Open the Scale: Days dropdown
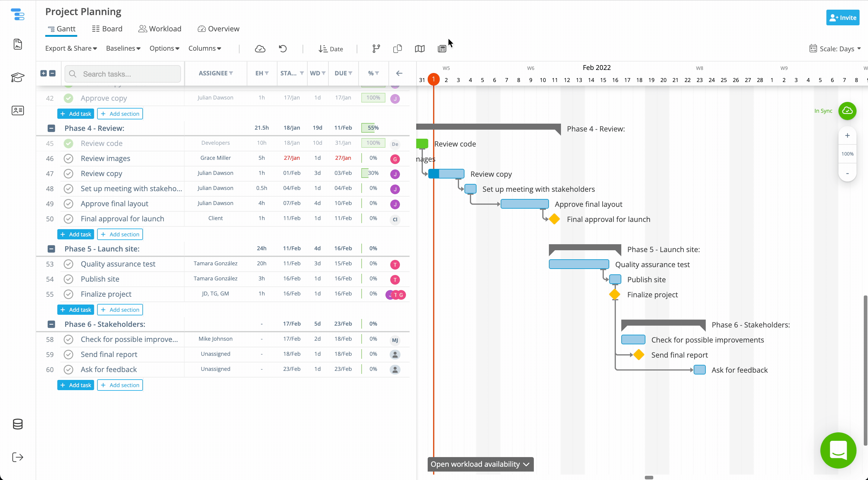The image size is (868, 480). 835,49
